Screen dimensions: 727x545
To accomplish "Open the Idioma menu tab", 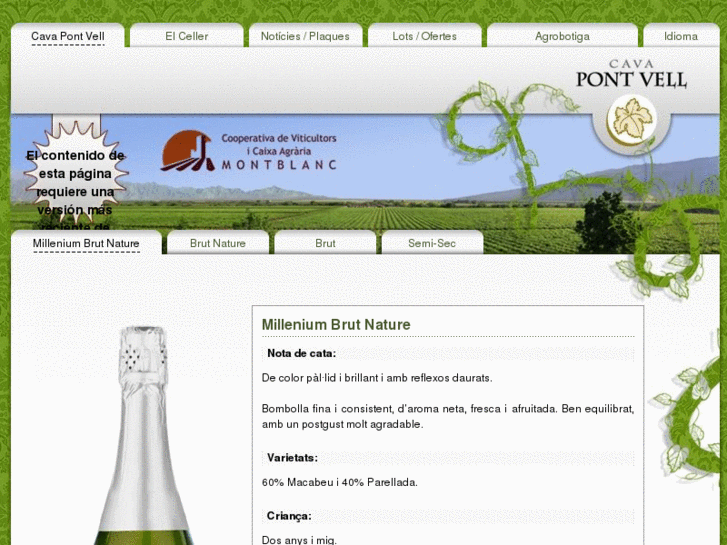I will [681, 36].
